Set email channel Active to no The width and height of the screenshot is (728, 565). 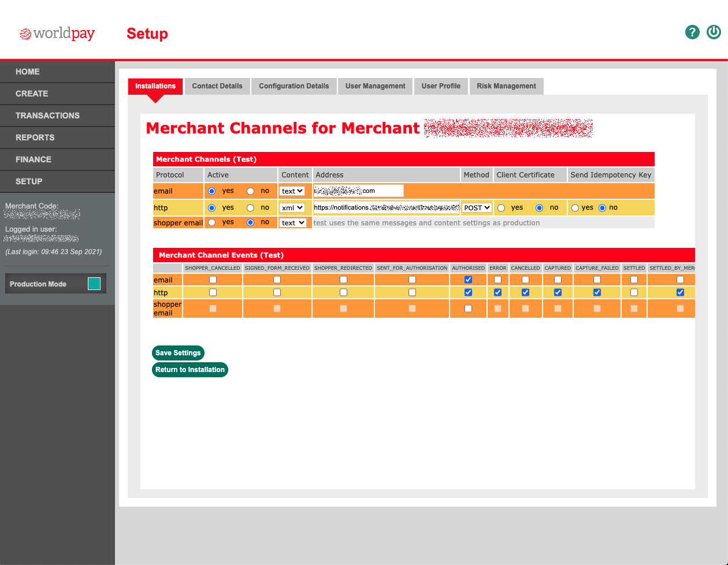pos(250,191)
